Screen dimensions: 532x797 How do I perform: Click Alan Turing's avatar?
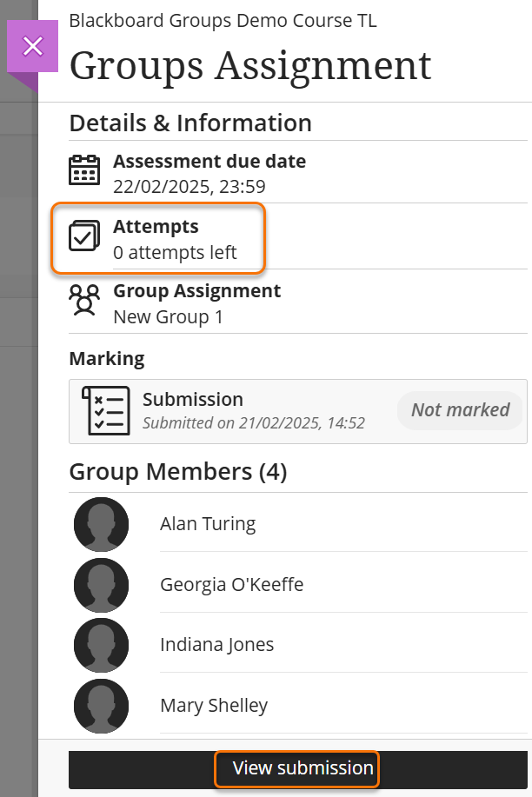point(102,524)
